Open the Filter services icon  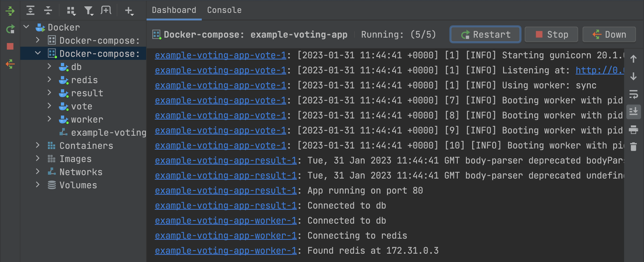coord(89,11)
